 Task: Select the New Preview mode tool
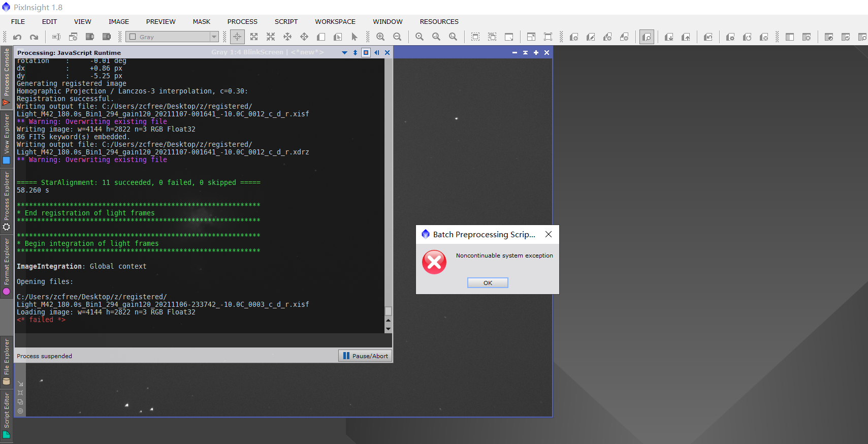coord(321,37)
